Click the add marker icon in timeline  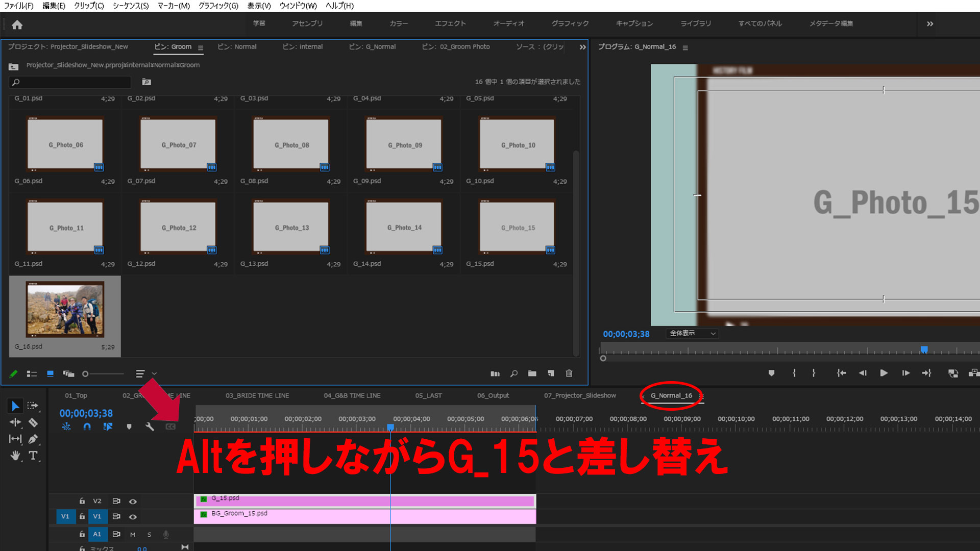129,427
